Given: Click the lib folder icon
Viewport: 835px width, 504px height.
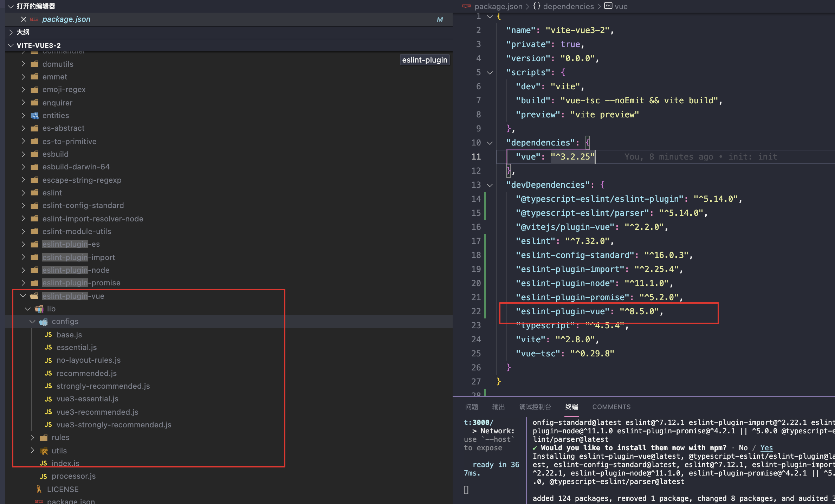Looking at the screenshot, I should pos(39,309).
